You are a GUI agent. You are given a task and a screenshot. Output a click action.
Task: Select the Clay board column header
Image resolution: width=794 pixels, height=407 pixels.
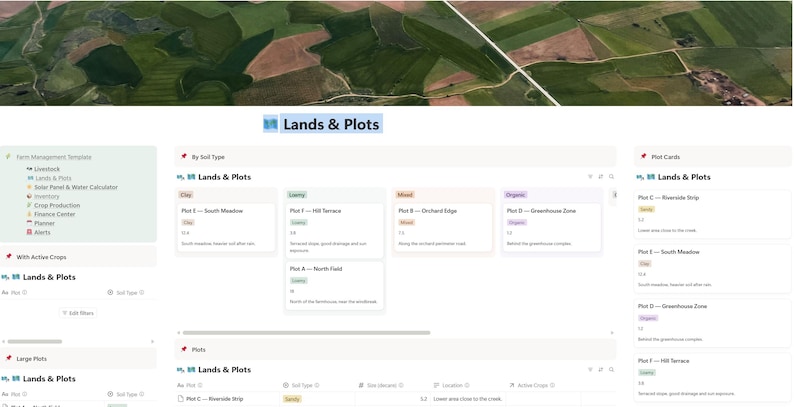coord(186,195)
